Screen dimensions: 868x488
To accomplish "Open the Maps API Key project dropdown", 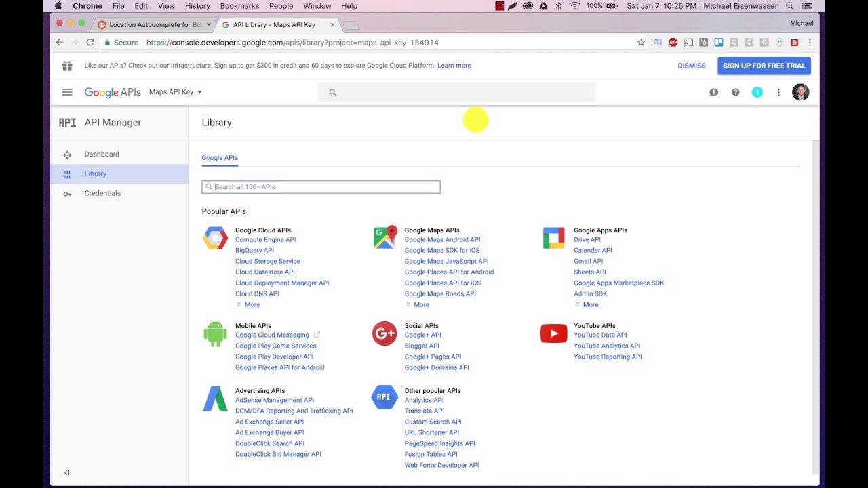I will click(175, 92).
